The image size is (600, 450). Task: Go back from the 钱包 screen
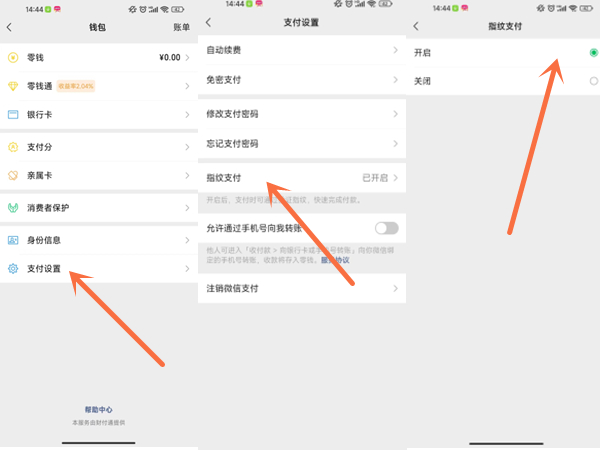(x=9, y=27)
